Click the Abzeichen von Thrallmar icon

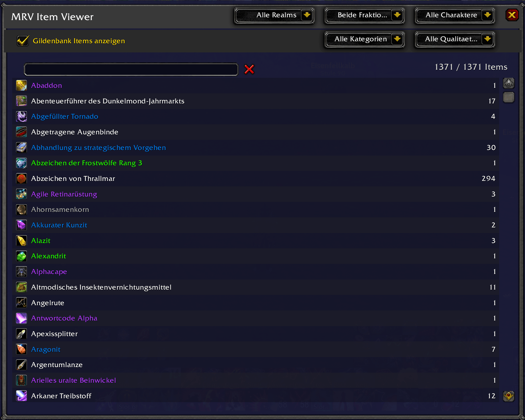[x=21, y=179]
